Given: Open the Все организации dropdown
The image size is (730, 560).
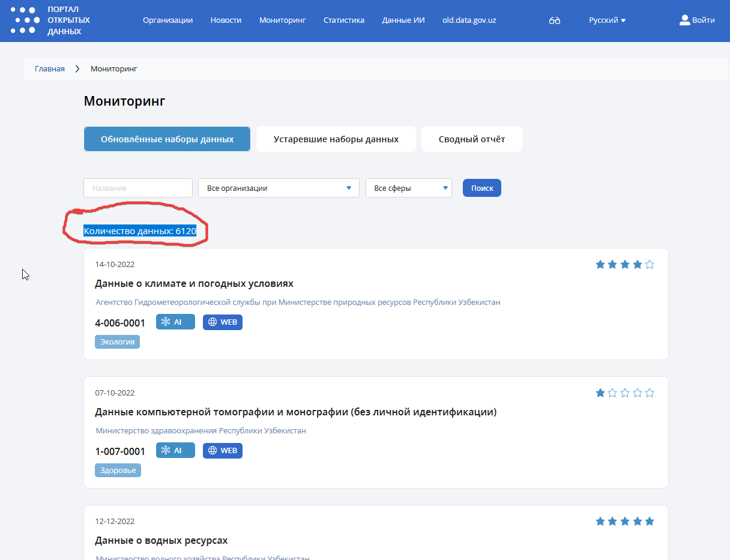Looking at the screenshot, I should [279, 188].
